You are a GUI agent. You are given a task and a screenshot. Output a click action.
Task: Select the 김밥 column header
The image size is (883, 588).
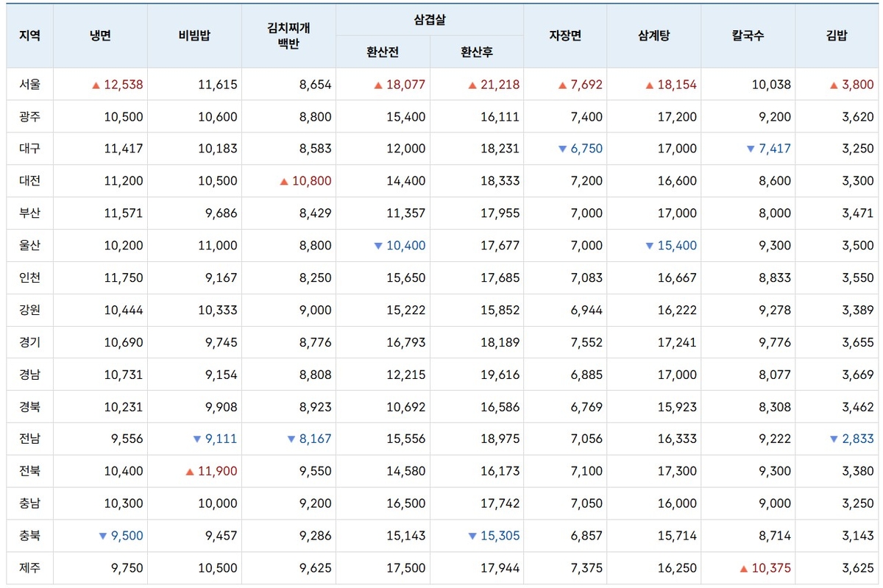pyautogui.click(x=837, y=35)
